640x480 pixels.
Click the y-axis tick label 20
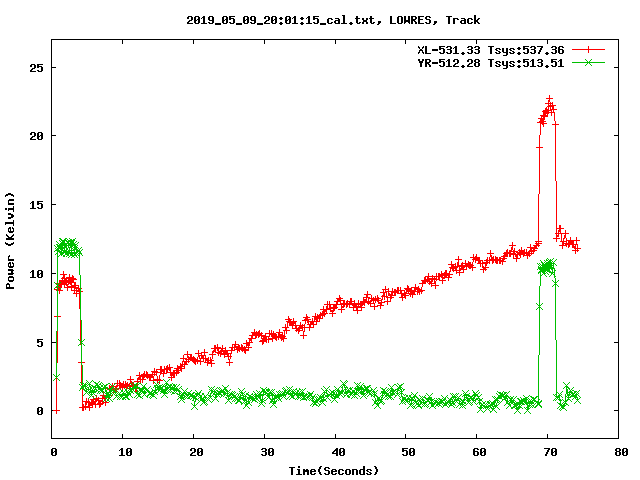coord(36,136)
